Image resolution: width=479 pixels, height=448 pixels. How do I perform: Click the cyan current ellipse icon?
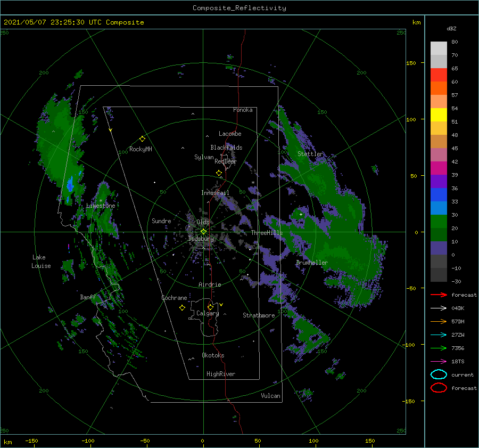pos(439,374)
